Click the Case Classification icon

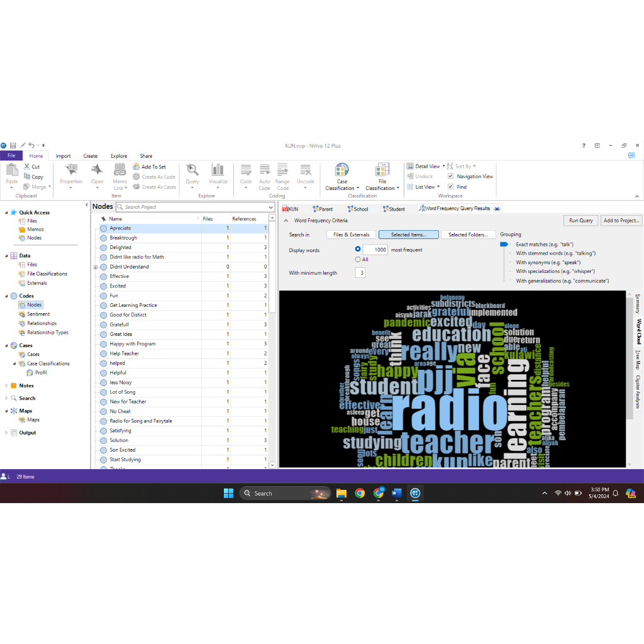click(x=342, y=170)
